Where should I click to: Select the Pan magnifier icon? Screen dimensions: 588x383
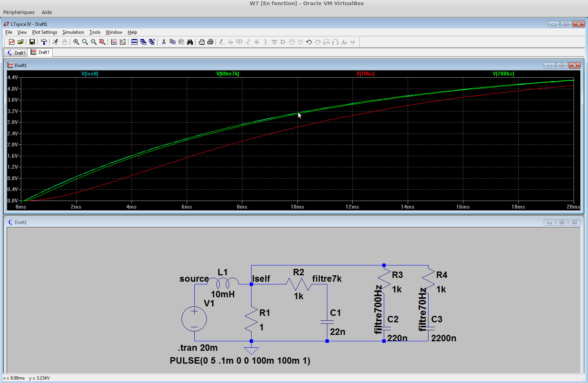pos(85,42)
